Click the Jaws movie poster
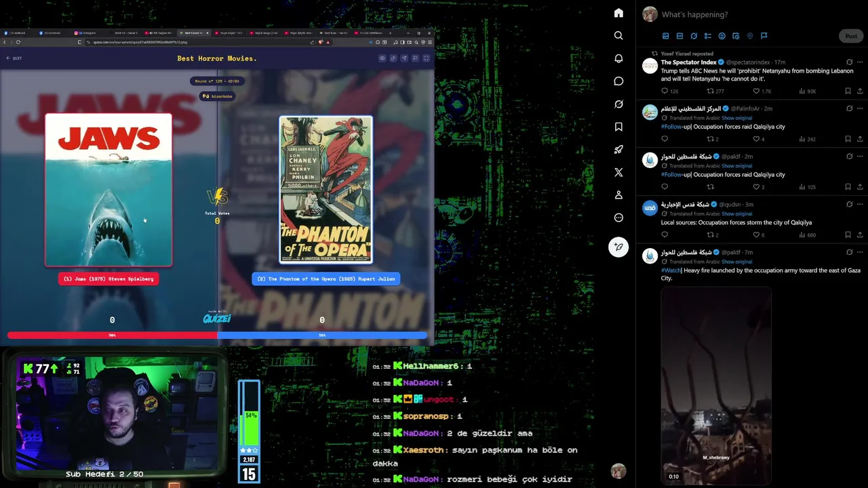 click(108, 190)
